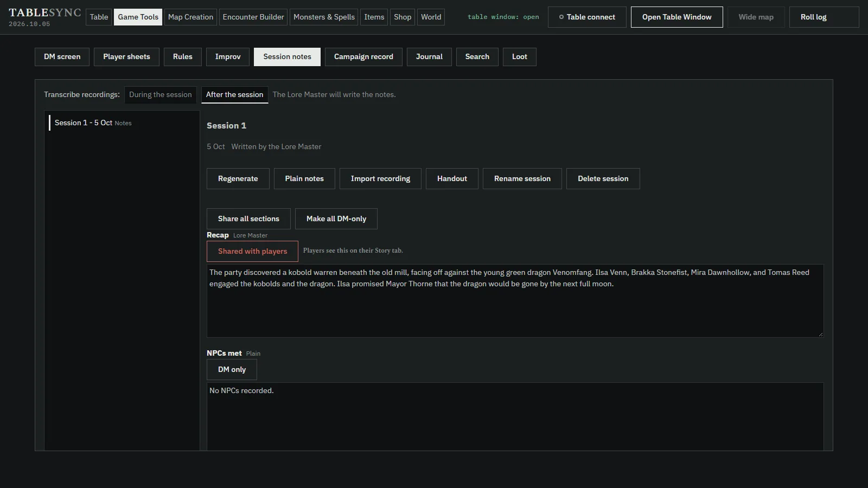The height and width of the screenshot is (488, 868).
Task: Open the Encounter Builder tab
Action: [253, 17]
